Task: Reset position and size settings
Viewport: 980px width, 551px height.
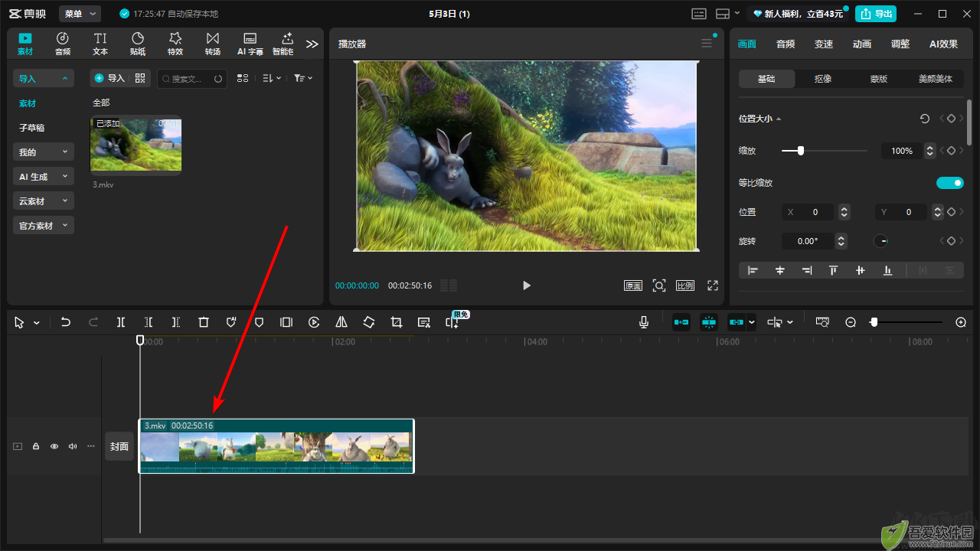Action: coord(925,119)
